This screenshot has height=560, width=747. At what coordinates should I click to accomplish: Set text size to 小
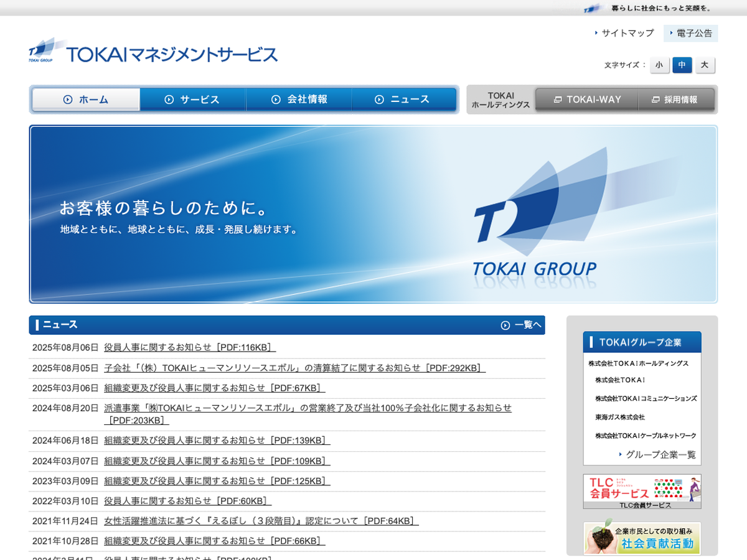click(659, 65)
